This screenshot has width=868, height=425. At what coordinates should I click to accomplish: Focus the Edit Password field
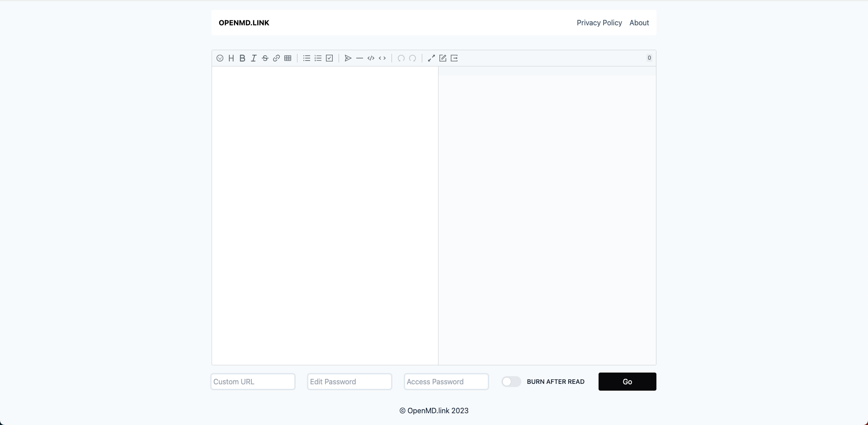pyautogui.click(x=349, y=382)
